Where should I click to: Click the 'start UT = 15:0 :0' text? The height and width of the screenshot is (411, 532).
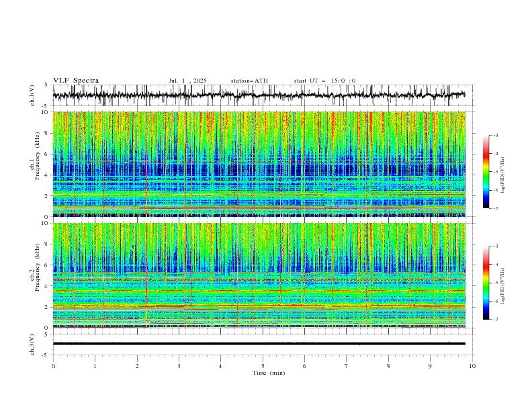(324, 81)
